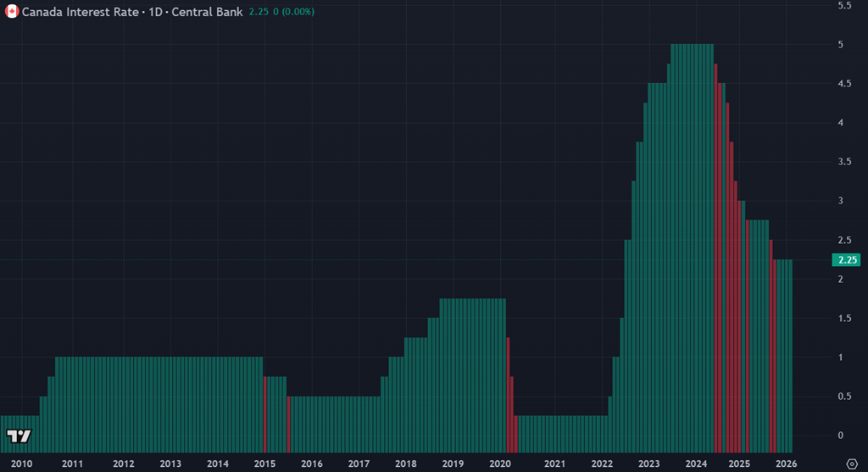Click the 1D interval label
The height and width of the screenshot is (472, 868).
click(x=158, y=12)
